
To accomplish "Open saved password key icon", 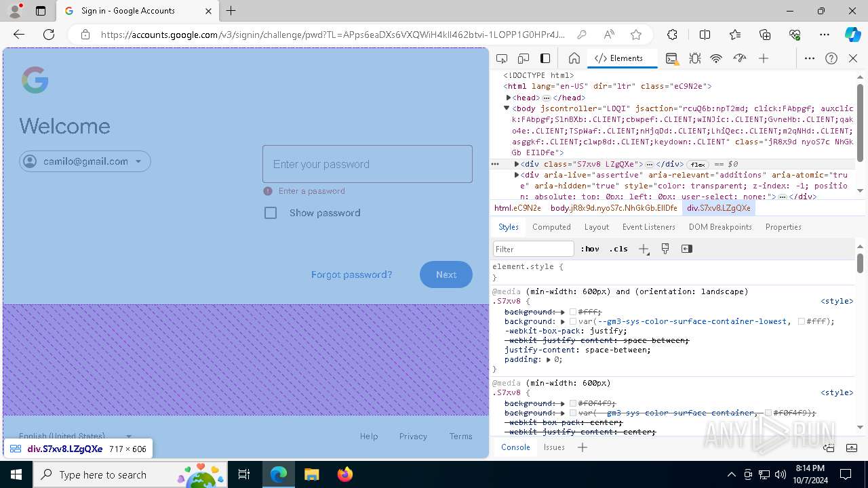I will coord(582,35).
